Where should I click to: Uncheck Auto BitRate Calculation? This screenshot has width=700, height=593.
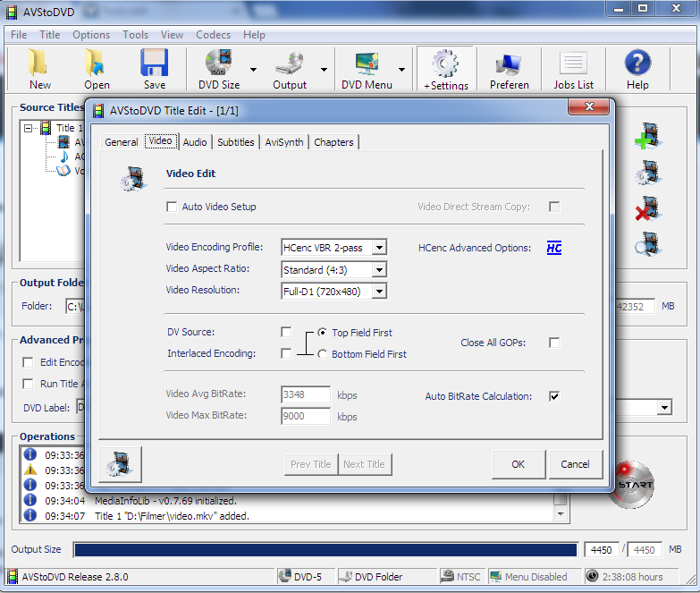(554, 396)
